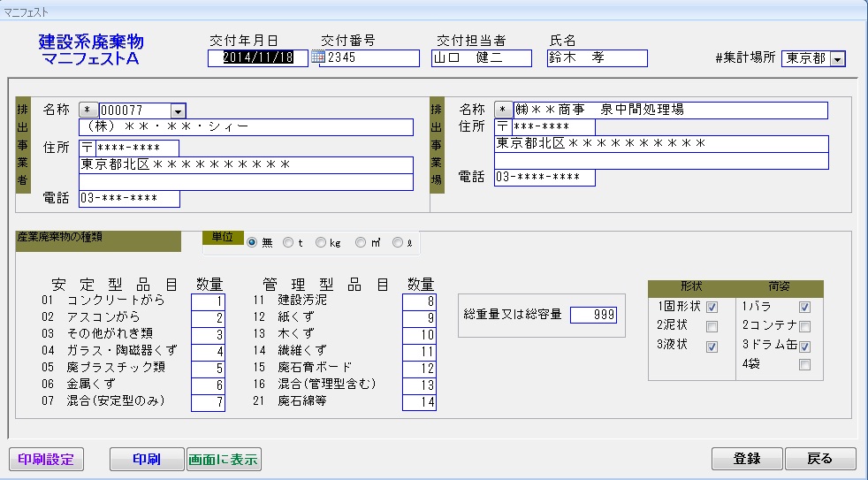Click the 画面に表示 button

[x=224, y=460]
